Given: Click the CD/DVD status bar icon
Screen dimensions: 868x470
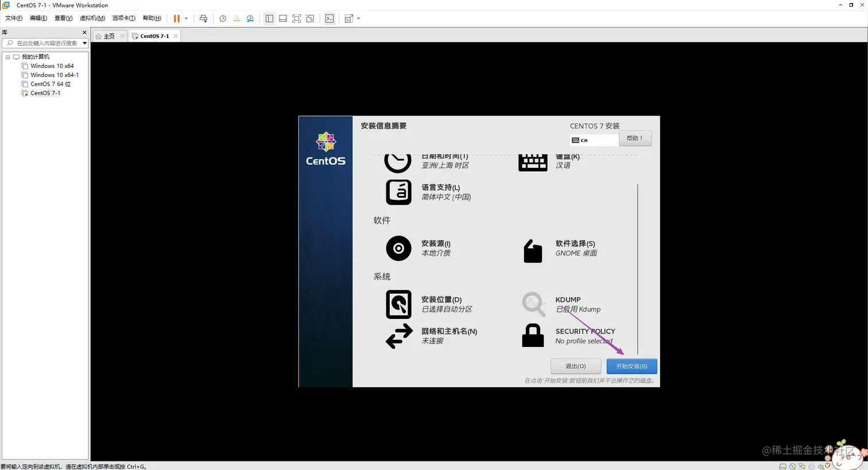Looking at the screenshot, I should (792, 467).
